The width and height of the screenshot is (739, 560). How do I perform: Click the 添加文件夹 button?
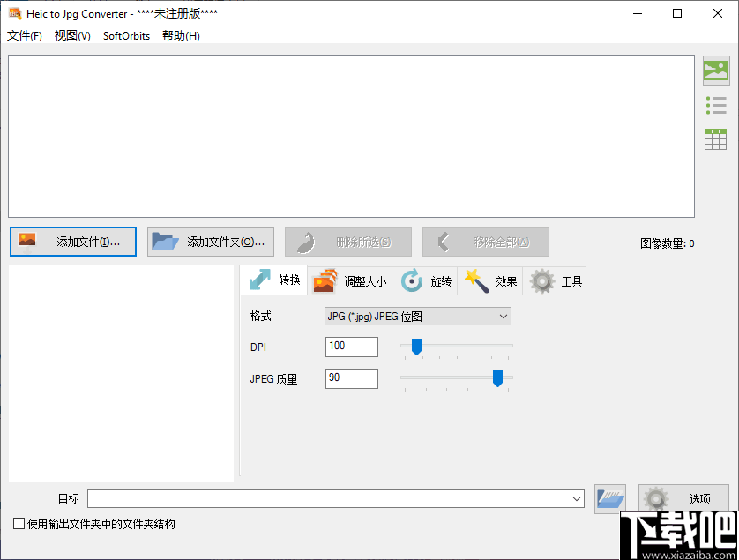click(x=210, y=241)
